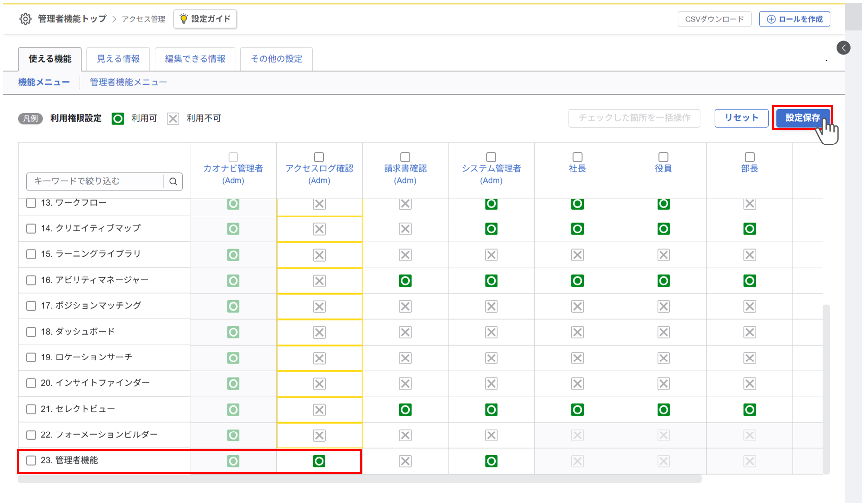The height and width of the screenshot is (504, 862).
Task: Click the 設定保存 button
Action: (x=802, y=118)
